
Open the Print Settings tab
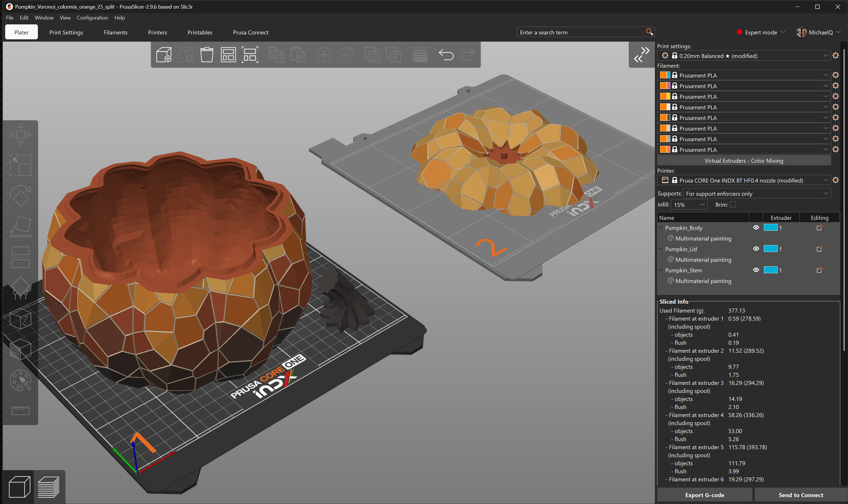66,32
